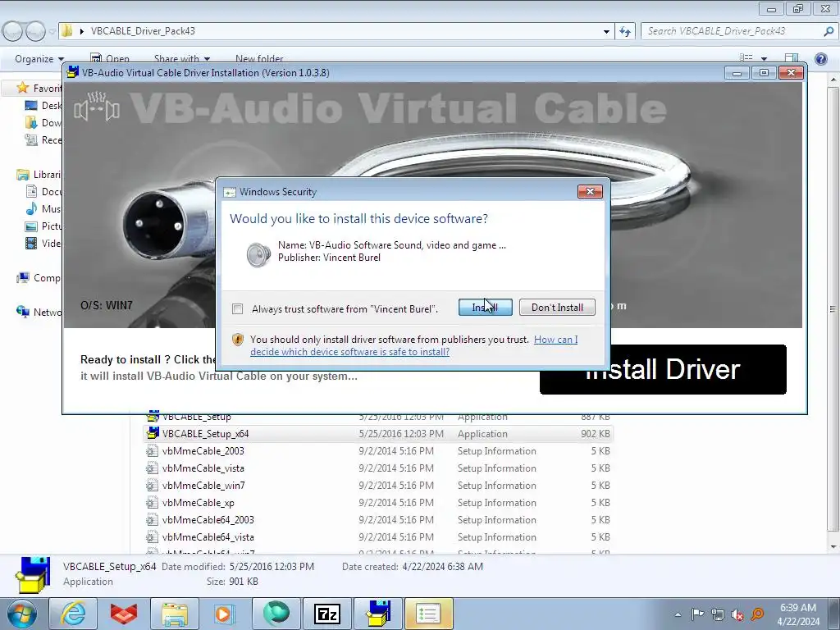840x630 pixels.
Task: Select the VBCABLE_Setup_x64 file
Action: 377,434
